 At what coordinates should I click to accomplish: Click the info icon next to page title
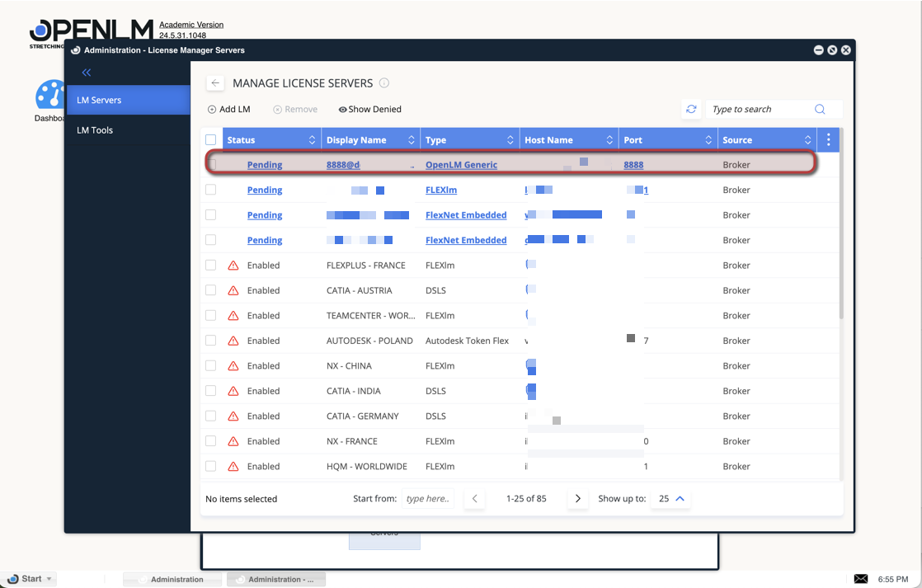[x=384, y=83]
